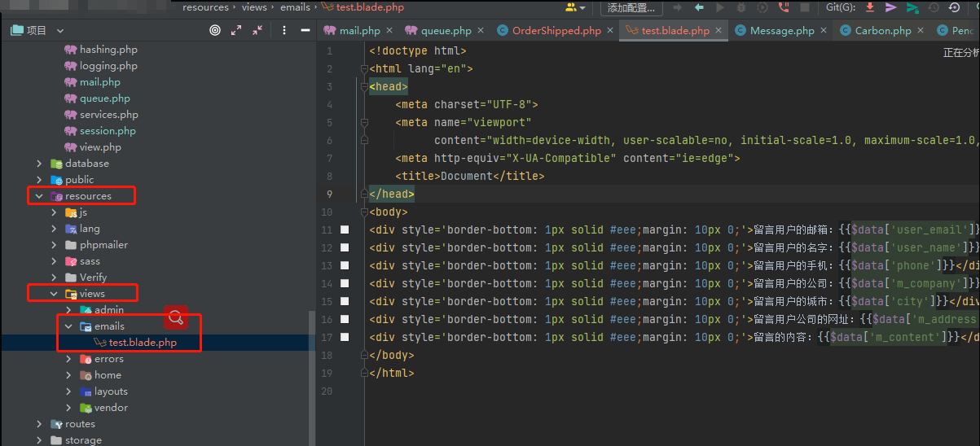Expand the admin folder chevron
This screenshot has width=980, height=446.
pos(68,310)
